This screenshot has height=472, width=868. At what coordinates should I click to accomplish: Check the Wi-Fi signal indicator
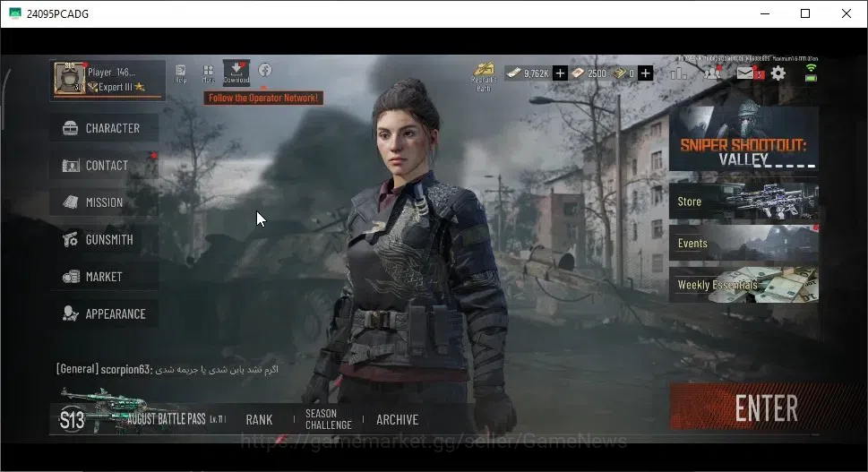coord(811,68)
